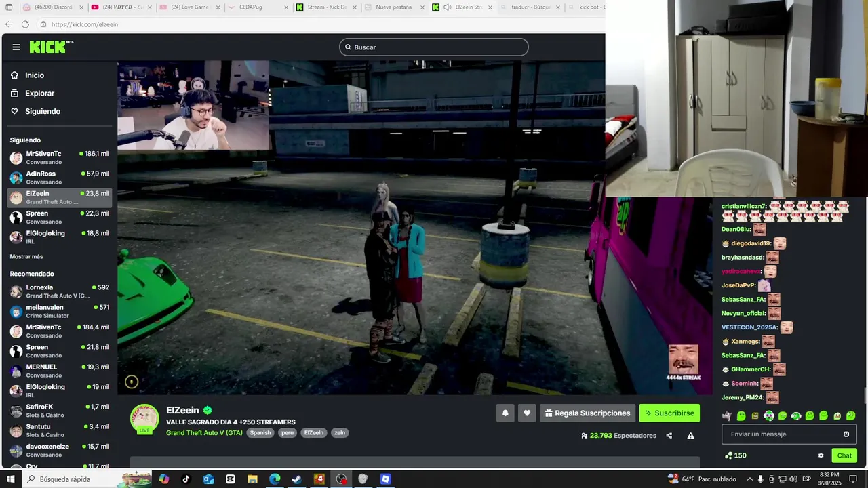Screen dimensions: 868x488
Task: Click the 23.793 Espectadores count
Action: click(x=619, y=436)
